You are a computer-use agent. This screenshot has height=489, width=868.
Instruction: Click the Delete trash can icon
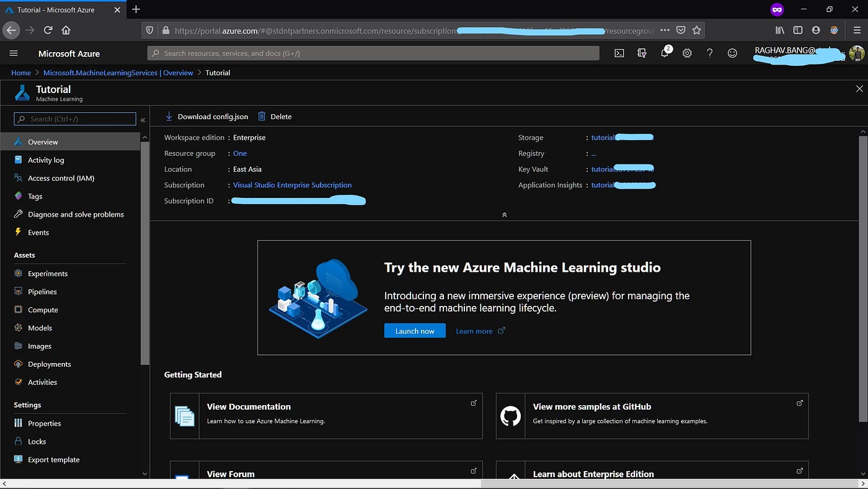point(262,116)
